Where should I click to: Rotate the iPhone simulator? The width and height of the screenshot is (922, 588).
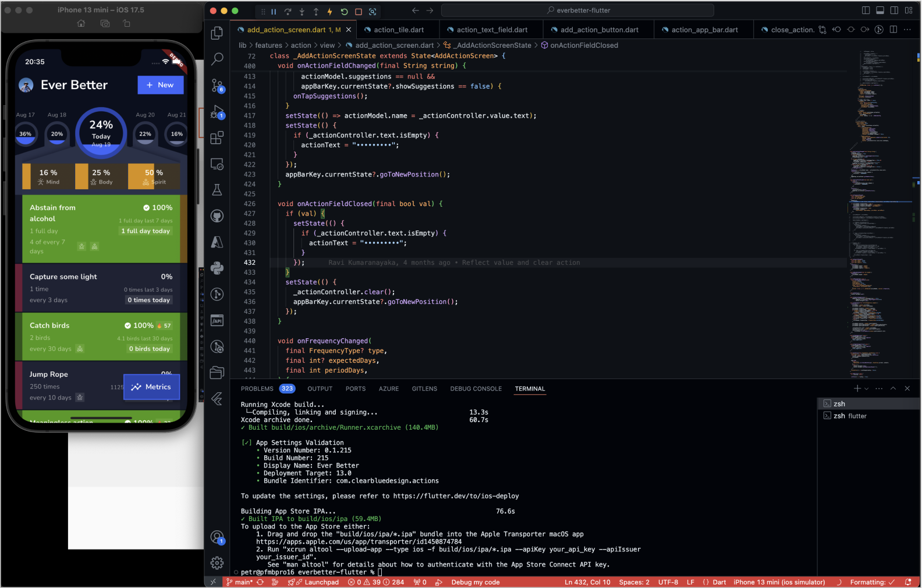127,23
